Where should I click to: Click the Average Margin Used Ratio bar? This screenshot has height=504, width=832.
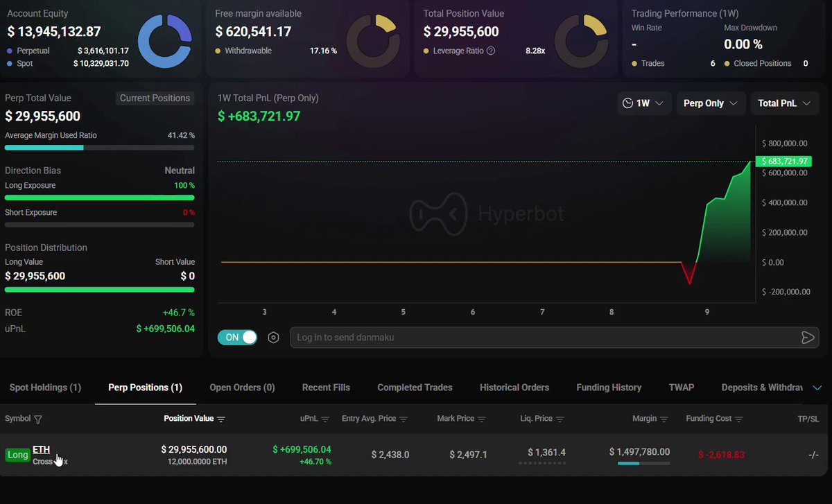[x=100, y=148]
